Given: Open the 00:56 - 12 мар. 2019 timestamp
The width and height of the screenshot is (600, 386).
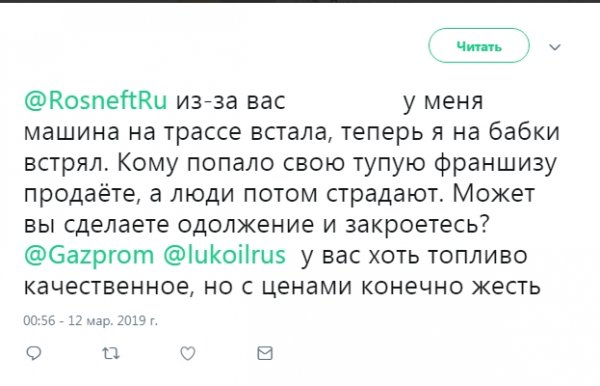Looking at the screenshot, I should pos(90,320).
